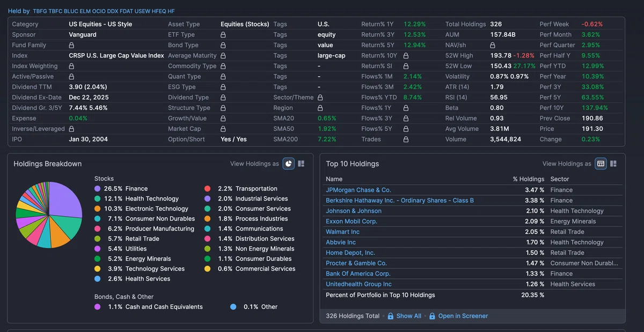Open the Exxon Mobil Corp. holding
644x332 pixels.
352,222
